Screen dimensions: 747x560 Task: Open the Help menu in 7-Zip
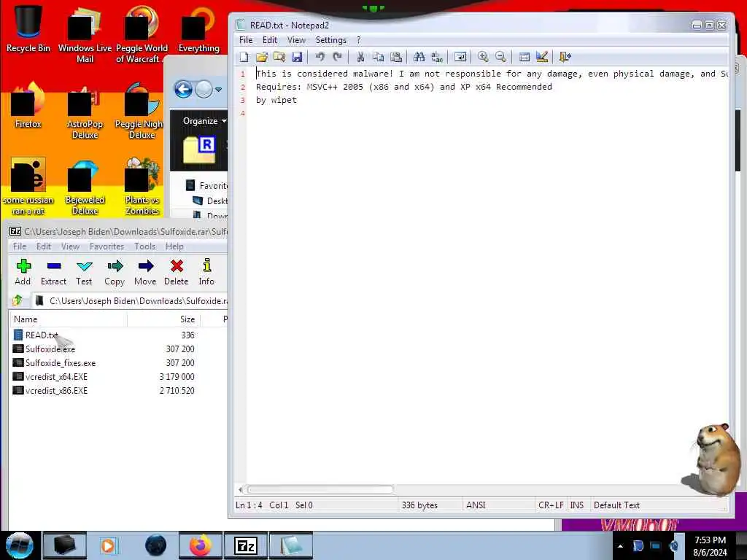point(174,246)
